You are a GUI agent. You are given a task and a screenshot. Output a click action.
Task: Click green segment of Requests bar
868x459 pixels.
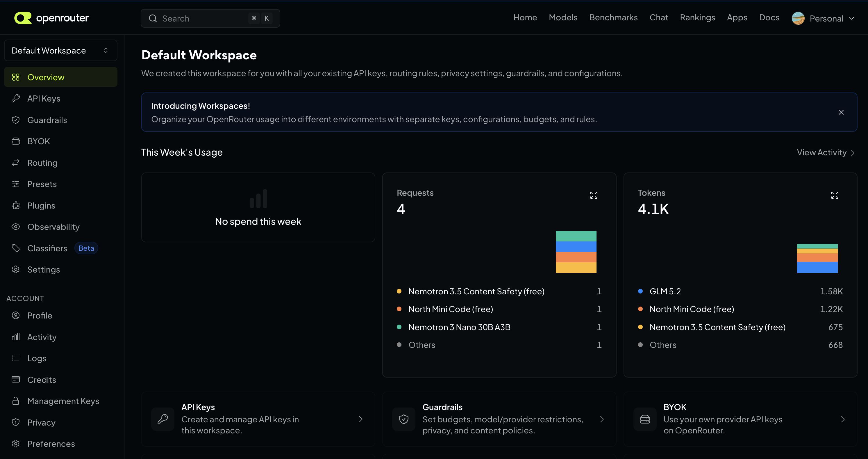click(576, 236)
